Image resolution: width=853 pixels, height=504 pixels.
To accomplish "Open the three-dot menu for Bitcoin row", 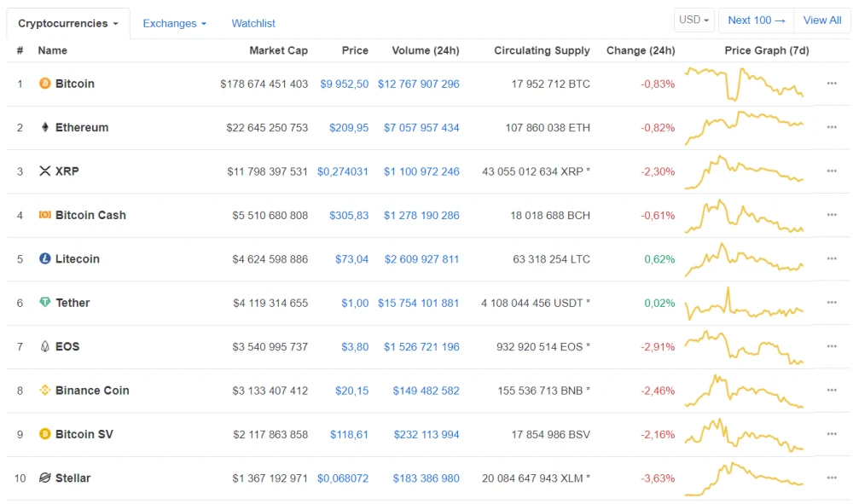I will click(x=832, y=84).
